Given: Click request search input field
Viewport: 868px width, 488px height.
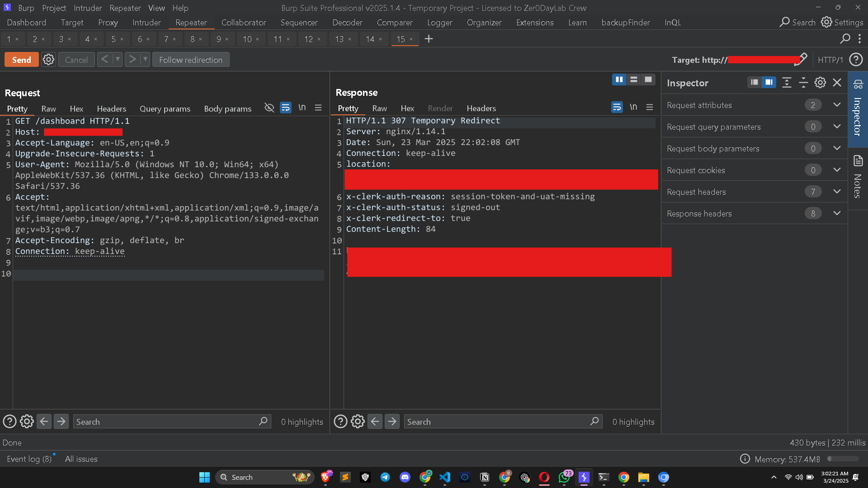Looking at the screenshot, I should point(172,422).
